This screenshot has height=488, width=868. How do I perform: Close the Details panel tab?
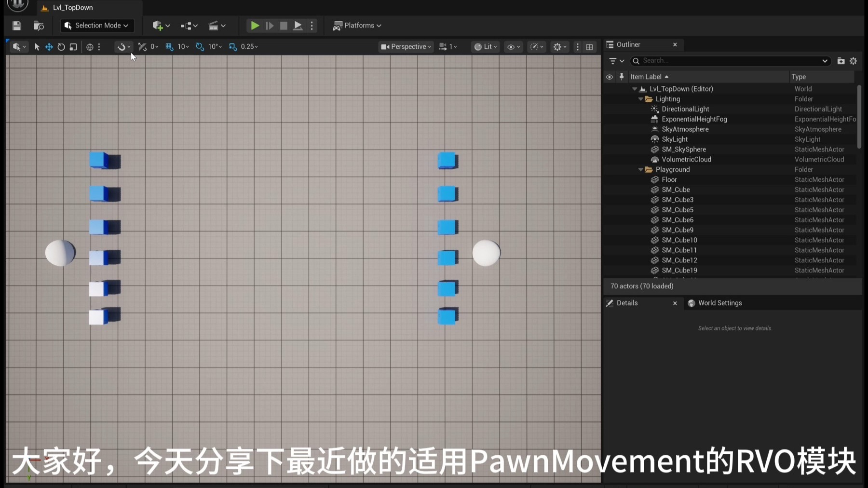coord(675,303)
